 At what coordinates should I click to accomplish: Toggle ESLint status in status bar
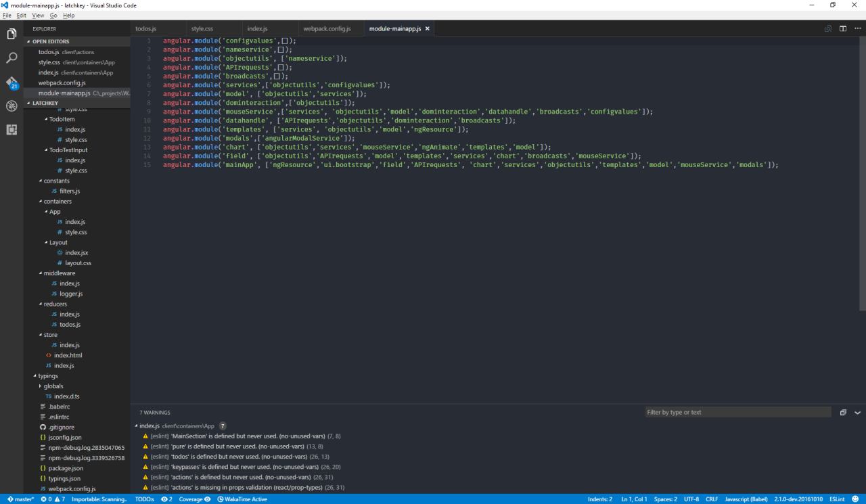click(x=836, y=499)
